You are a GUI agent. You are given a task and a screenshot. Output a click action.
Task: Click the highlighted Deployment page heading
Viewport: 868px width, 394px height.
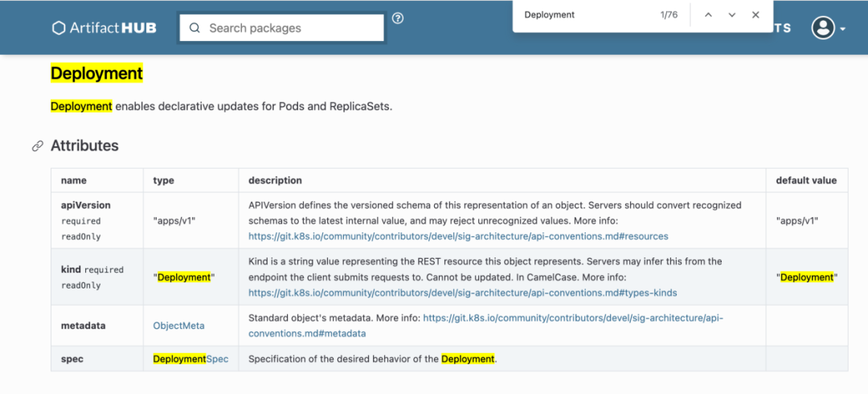click(x=97, y=73)
